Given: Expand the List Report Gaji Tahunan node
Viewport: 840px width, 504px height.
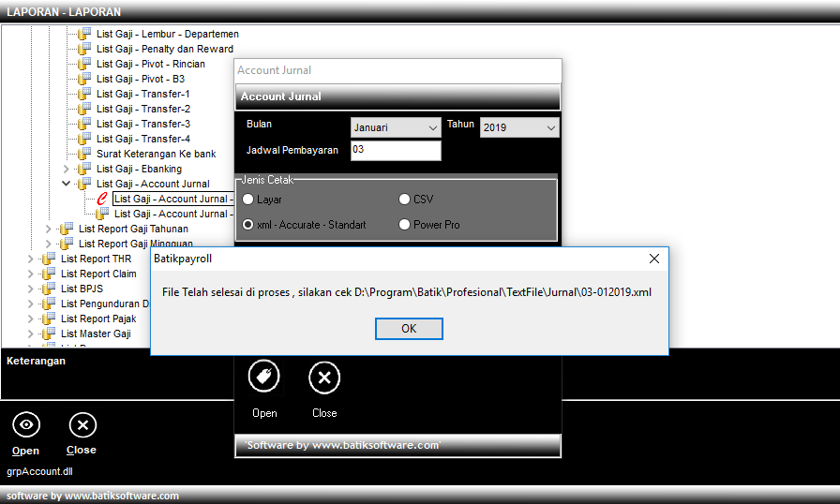Looking at the screenshot, I should pyautogui.click(x=49, y=229).
